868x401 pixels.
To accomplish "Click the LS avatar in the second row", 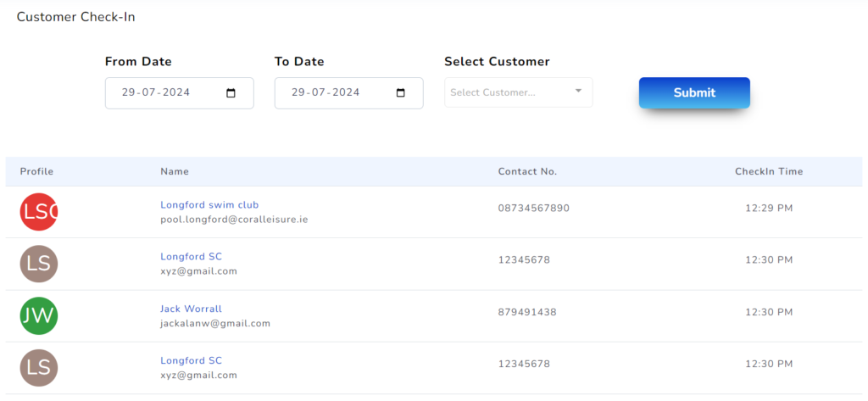I will click(x=38, y=264).
